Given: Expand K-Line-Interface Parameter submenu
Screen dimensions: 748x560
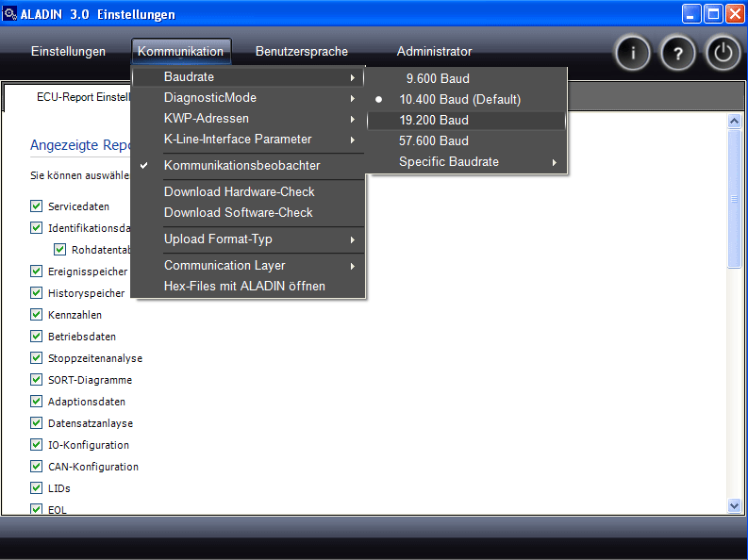Looking at the screenshot, I should pos(248,140).
